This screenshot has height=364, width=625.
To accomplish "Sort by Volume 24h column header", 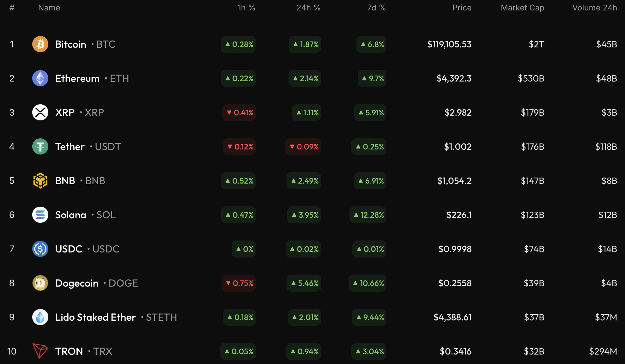I will click(594, 8).
